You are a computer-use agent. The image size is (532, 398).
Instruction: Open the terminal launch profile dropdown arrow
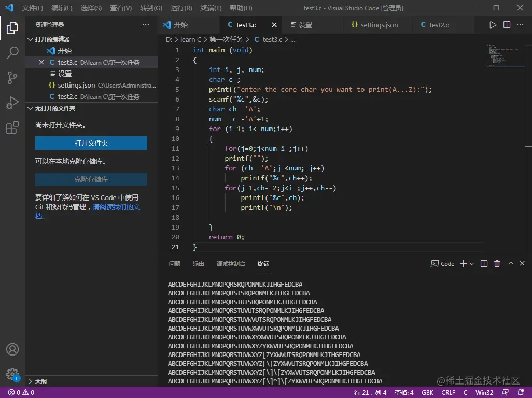472,264
